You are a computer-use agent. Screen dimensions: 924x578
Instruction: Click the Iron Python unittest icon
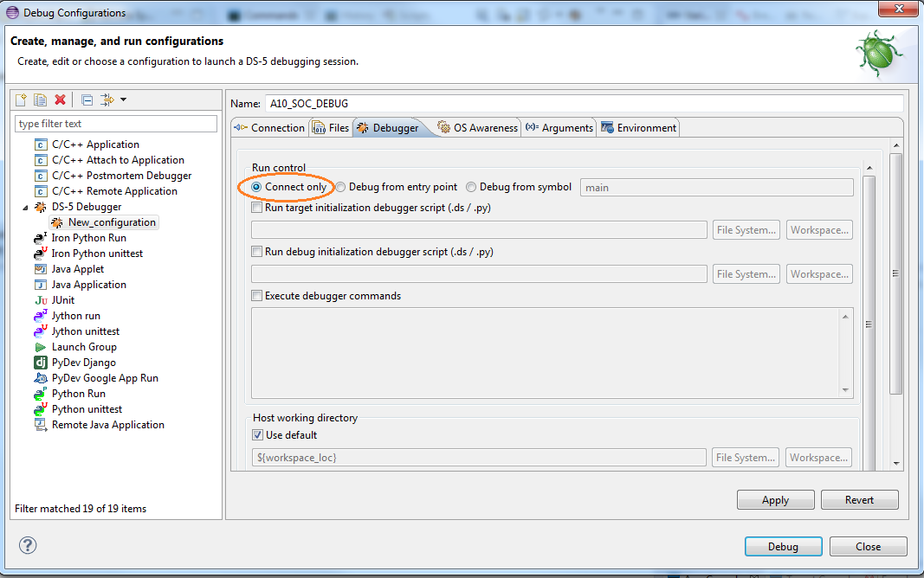40,254
